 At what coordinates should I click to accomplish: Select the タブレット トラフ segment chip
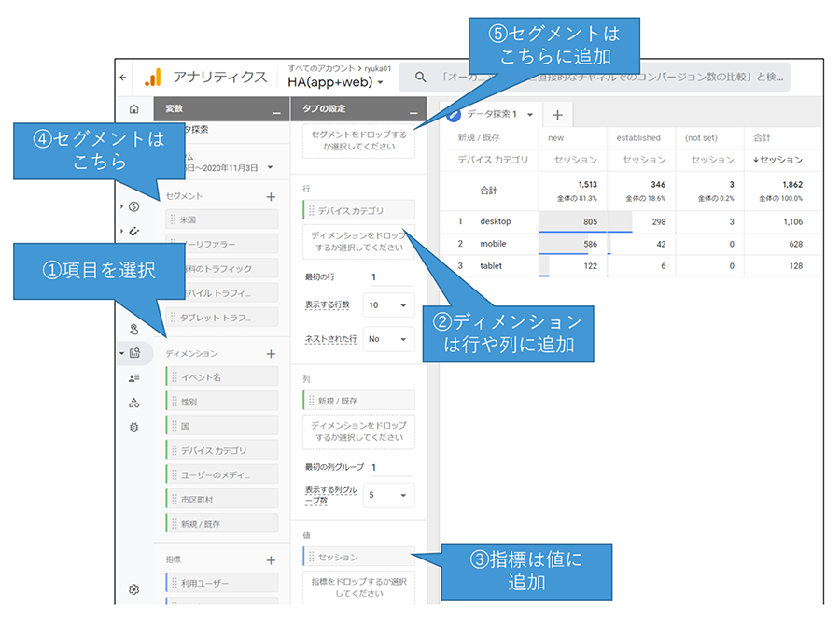(222, 318)
